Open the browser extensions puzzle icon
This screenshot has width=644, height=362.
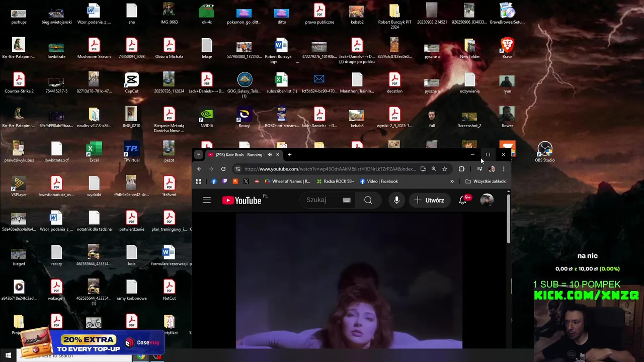pos(461,169)
